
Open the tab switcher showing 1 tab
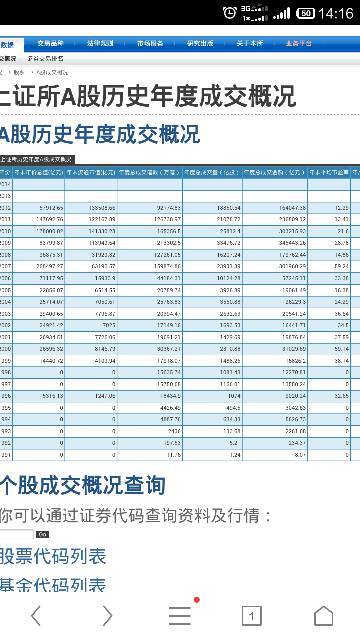251,616
